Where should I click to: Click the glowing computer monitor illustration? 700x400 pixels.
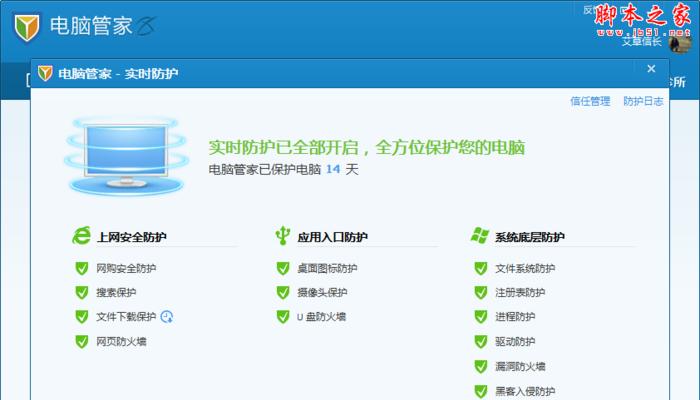[x=127, y=155]
